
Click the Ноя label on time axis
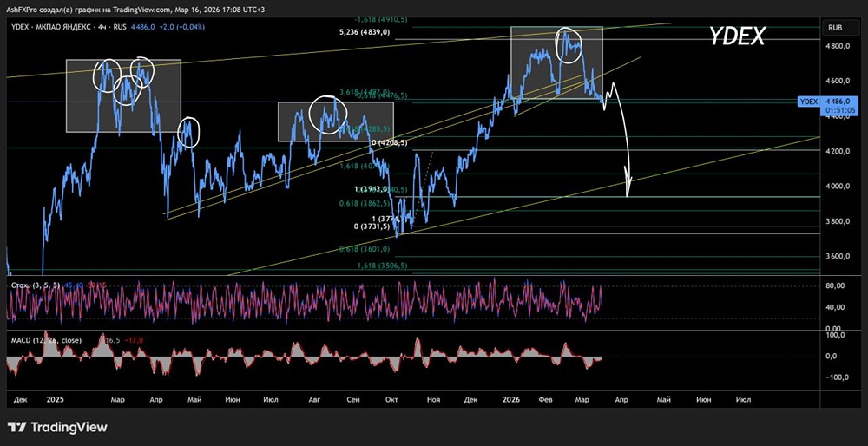coord(433,399)
